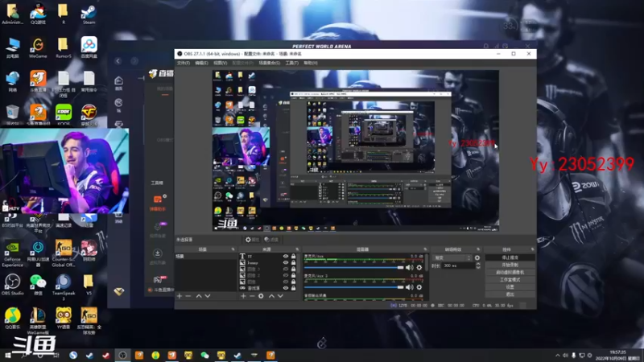The width and height of the screenshot is (644, 362).
Task: Pop out the Sources dock panel
Action: click(x=297, y=249)
